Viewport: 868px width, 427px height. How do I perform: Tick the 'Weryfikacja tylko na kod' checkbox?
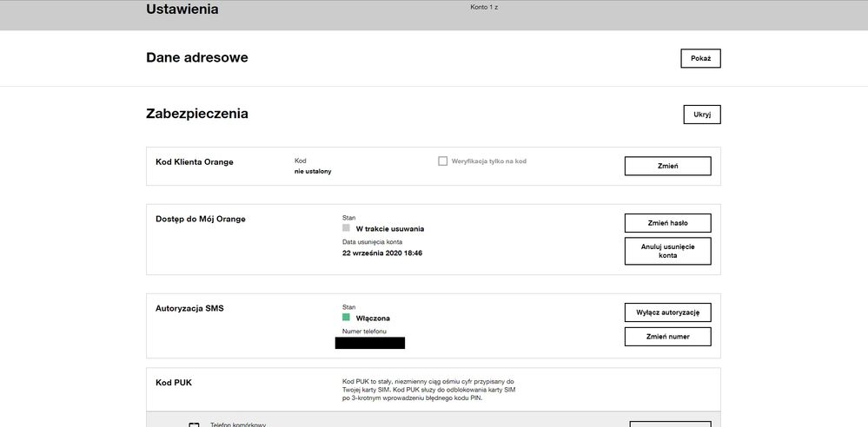[443, 161]
